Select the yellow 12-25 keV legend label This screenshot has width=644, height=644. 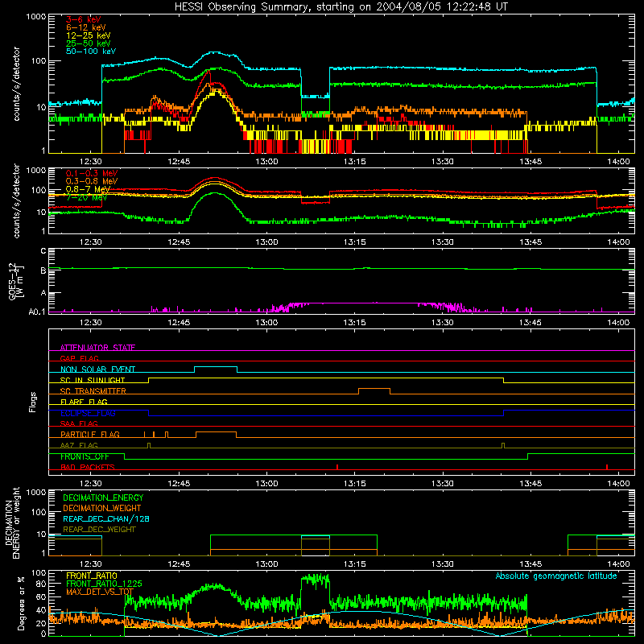[88, 35]
